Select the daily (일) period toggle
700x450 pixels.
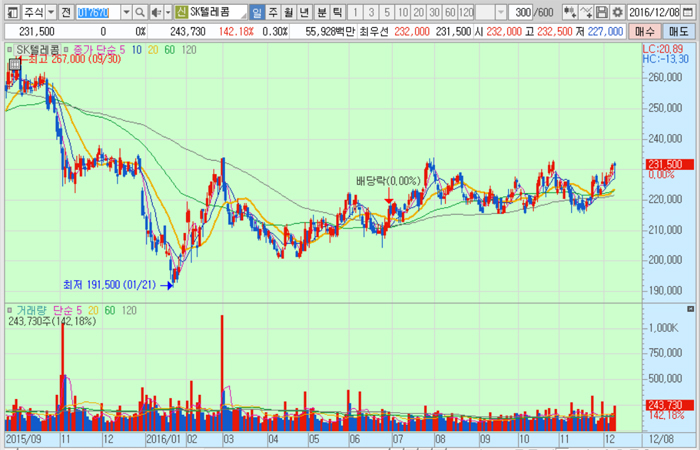(258, 13)
